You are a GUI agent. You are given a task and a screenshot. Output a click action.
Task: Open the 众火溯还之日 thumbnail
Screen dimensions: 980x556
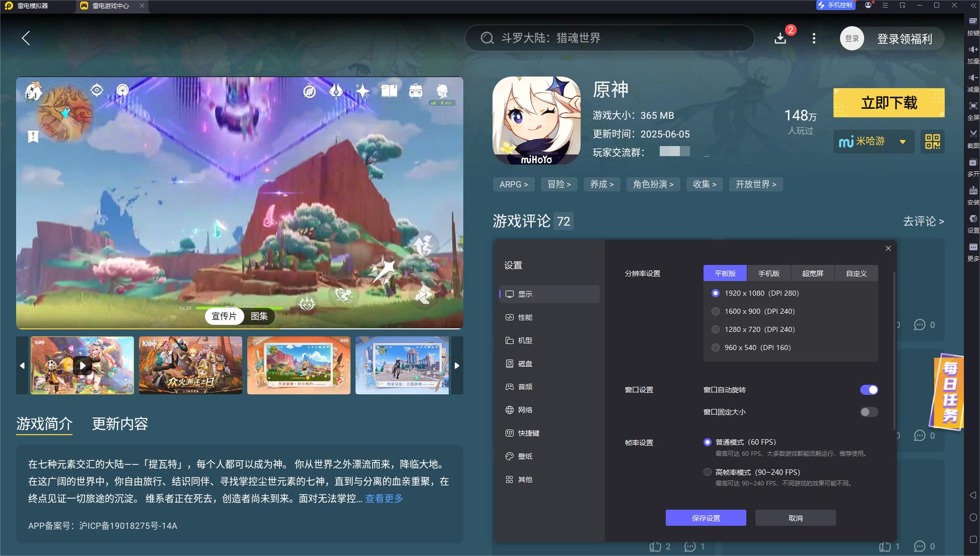(190, 365)
